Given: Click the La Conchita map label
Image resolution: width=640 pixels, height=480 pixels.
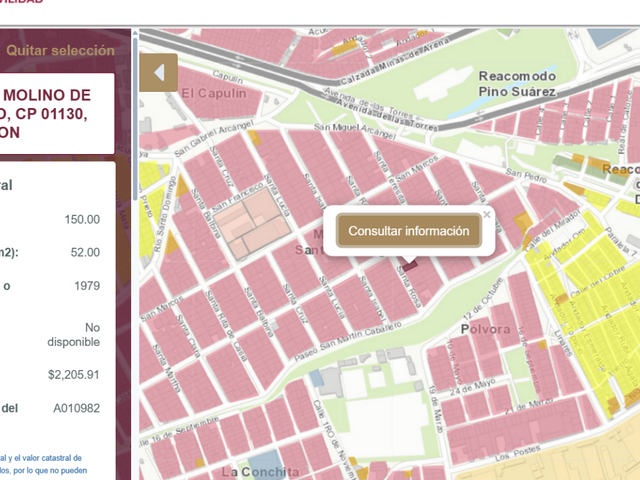Looking at the screenshot, I should (x=260, y=472).
